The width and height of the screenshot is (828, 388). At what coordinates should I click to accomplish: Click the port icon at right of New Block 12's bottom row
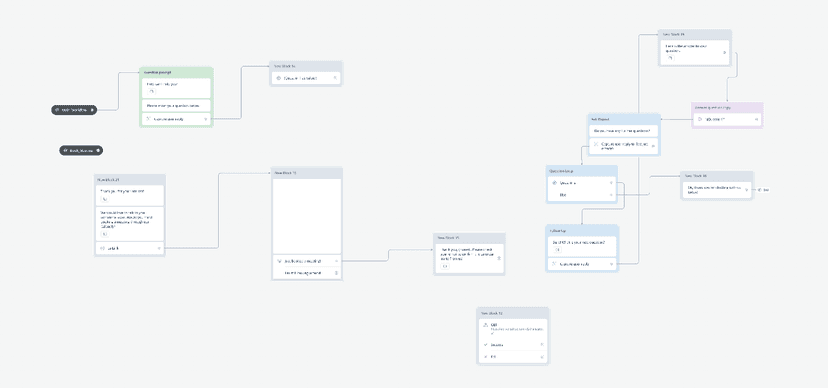542,357
